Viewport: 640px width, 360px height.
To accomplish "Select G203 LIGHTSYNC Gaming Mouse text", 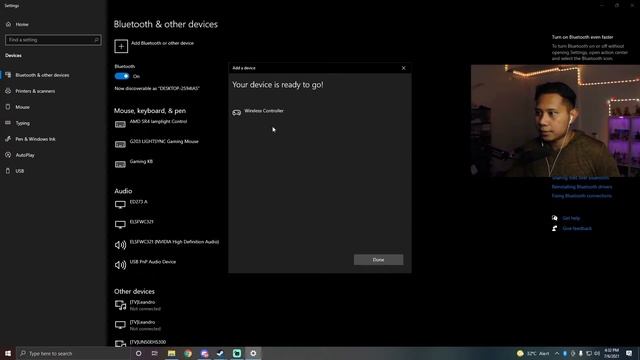I will pos(164,141).
